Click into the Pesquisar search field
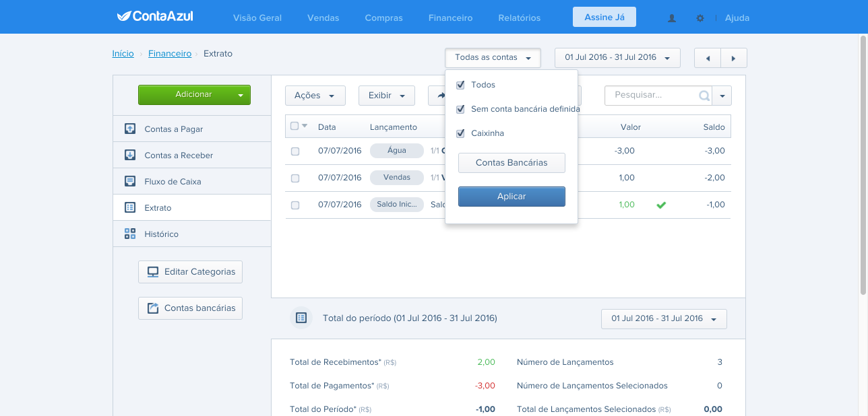The width and height of the screenshot is (868, 416). point(652,96)
